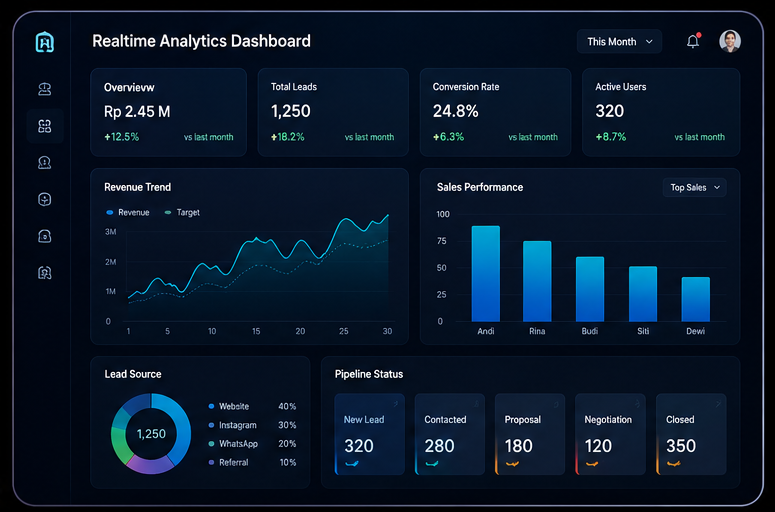
Task: Click the blue trend icon under New Lead 320
Action: click(351, 464)
